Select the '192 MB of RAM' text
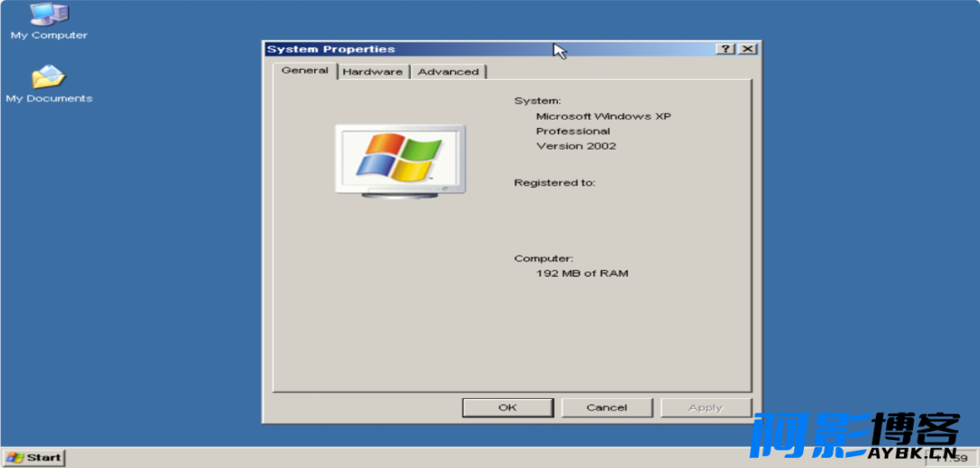This screenshot has height=468, width=980. tap(583, 274)
